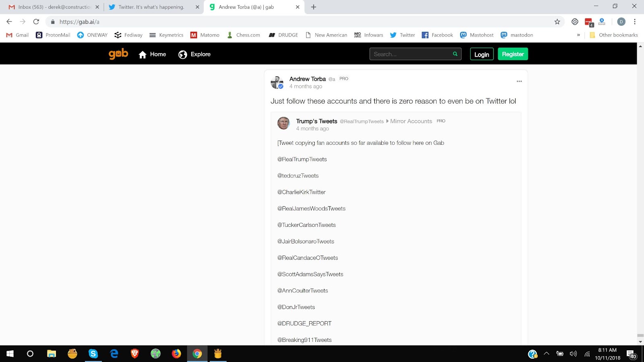This screenshot has height=362, width=644.
Task: Open the @RealJamesWoodsTweets mention
Action: point(312,208)
